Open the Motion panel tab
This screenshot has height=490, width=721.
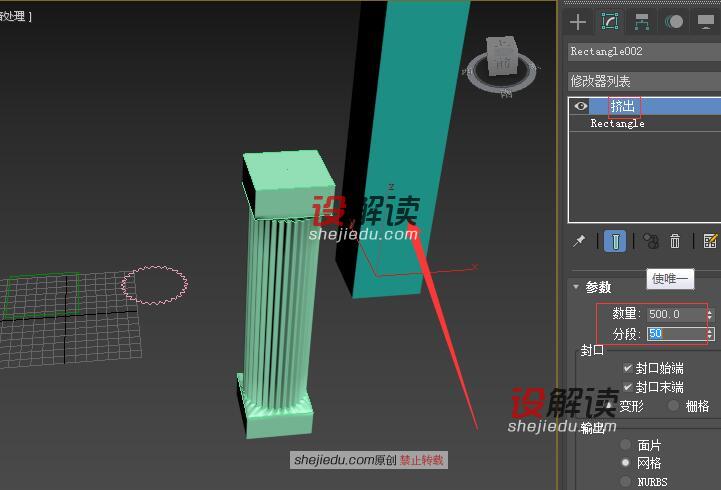(x=675, y=22)
